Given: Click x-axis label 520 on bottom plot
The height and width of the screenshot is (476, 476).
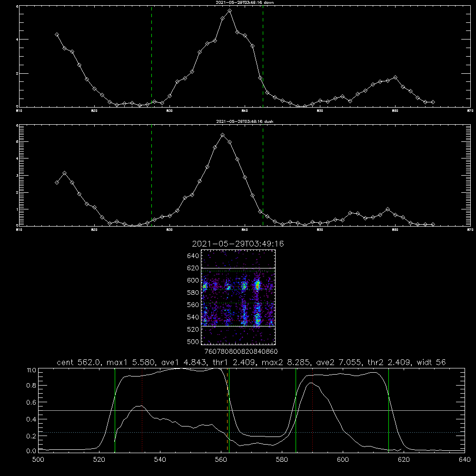Looking at the screenshot, I should [99, 460].
